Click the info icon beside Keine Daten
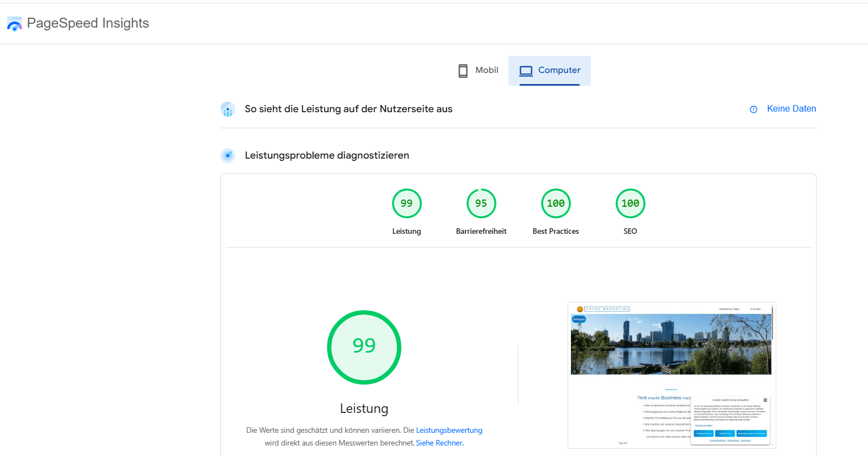 point(753,109)
